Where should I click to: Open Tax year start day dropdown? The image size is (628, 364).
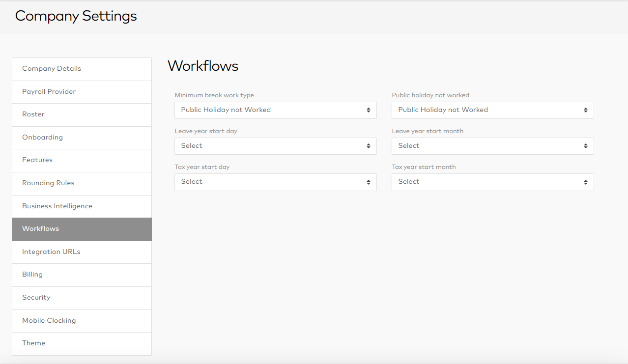click(275, 182)
